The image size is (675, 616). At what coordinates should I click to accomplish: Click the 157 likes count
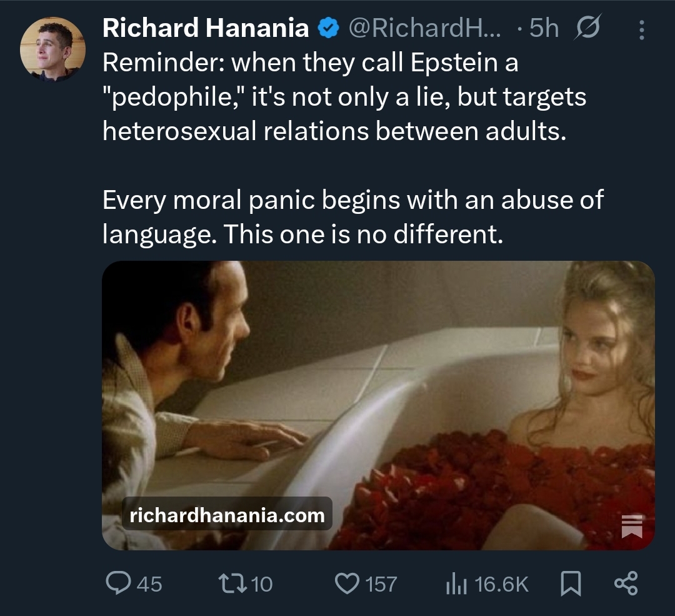tap(381, 585)
